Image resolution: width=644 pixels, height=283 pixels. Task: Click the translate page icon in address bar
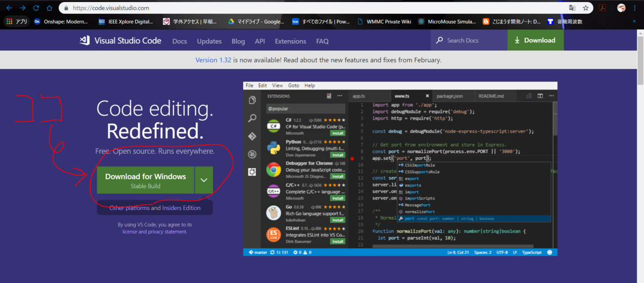[572, 8]
